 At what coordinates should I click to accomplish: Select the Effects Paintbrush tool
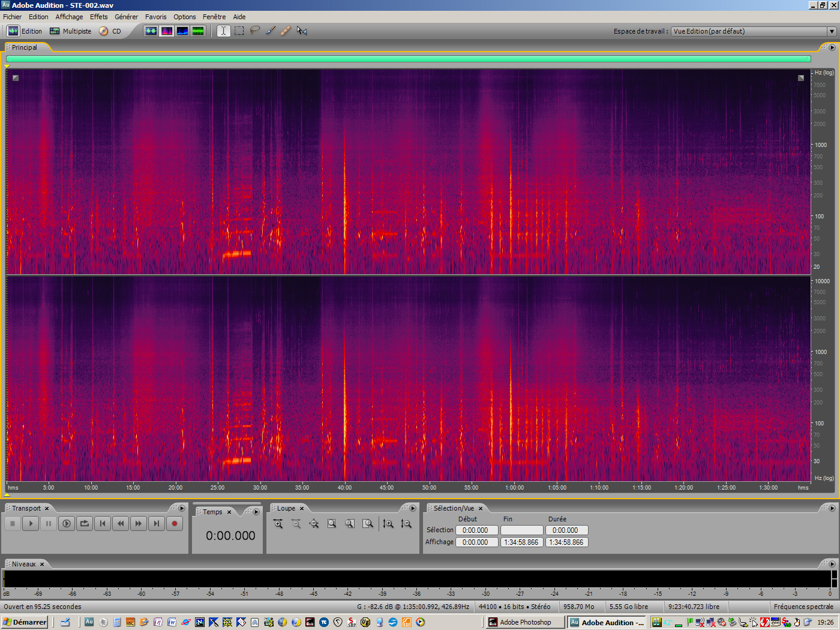click(270, 31)
